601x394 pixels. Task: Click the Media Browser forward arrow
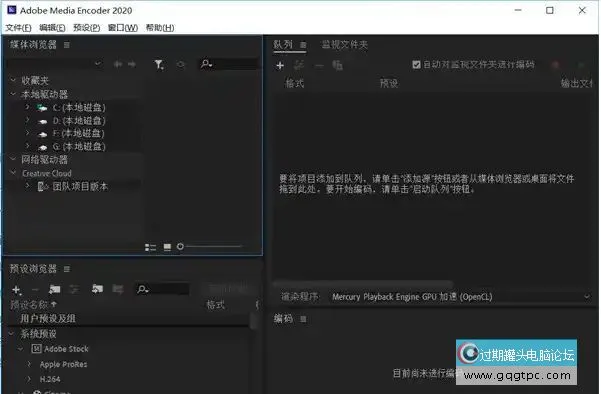pyautogui.click(x=132, y=64)
